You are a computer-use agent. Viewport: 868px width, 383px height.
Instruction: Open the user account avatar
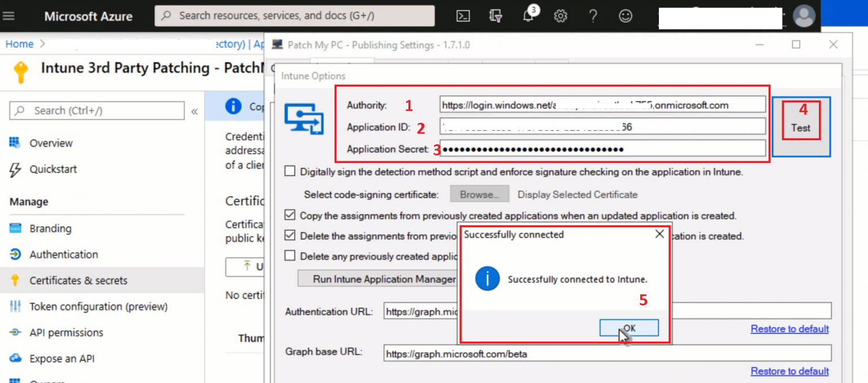[x=804, y=16]
